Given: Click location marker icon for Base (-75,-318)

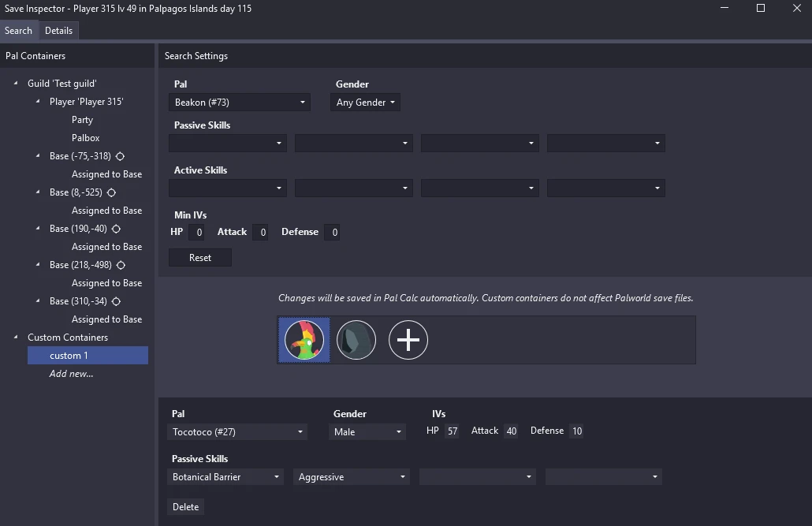Looking at the screenshot, I should (x=120, y=156).
